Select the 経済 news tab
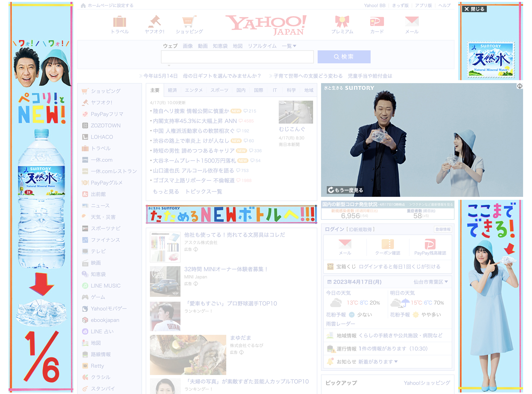Image resolution: width=532 pixels, height=394 pixels. point(172,90)
